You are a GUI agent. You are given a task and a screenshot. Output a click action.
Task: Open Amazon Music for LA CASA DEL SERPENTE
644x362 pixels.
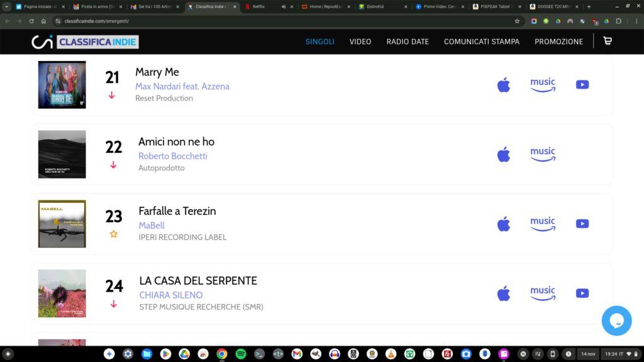click(x=543, y=293)
